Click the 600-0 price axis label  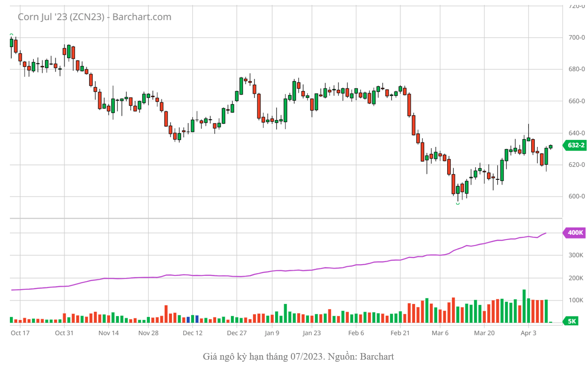coord(576,196)
